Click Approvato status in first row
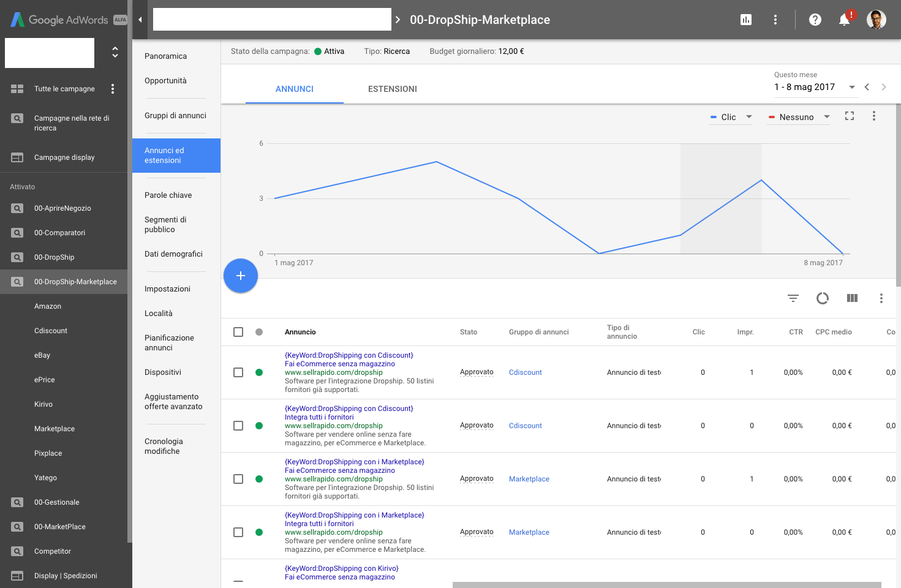This screenshot has height=588, width=901. click(x=477, y=372)
